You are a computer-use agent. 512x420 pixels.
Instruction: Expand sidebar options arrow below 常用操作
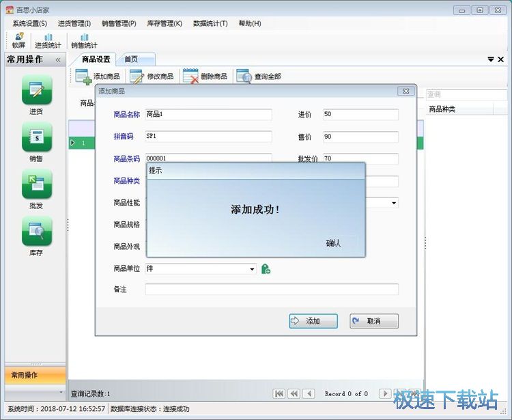pos(61,392)
